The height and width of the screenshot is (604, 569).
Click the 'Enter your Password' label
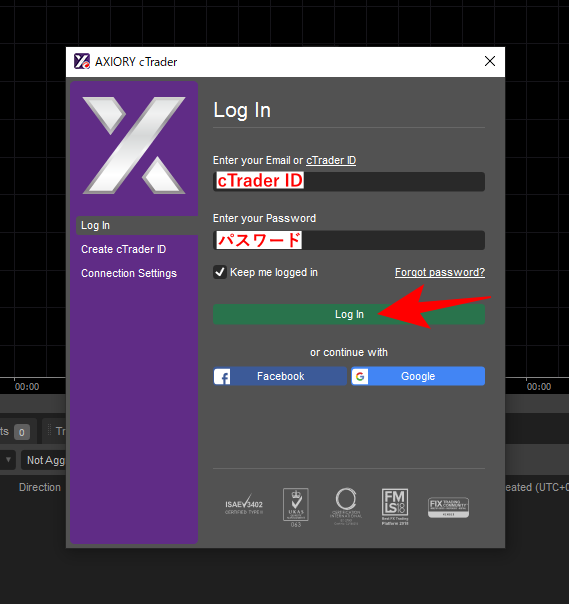click(264, 218)
